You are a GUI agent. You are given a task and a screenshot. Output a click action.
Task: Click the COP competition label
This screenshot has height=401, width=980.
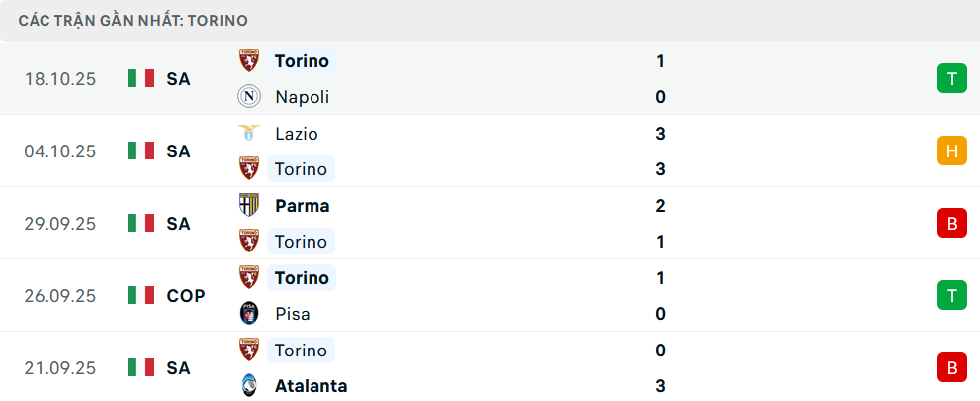[186, 295]
